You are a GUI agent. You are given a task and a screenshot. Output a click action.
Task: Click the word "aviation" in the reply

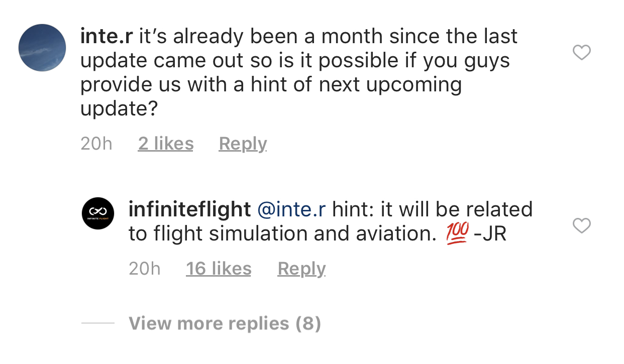pyautogui.click(x=399, y=234)
